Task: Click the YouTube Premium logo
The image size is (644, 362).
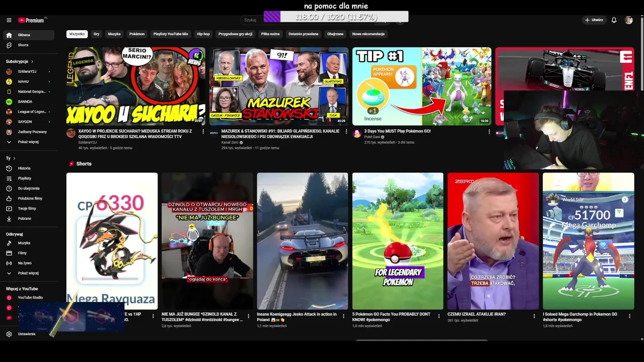Action: (32, 20)
